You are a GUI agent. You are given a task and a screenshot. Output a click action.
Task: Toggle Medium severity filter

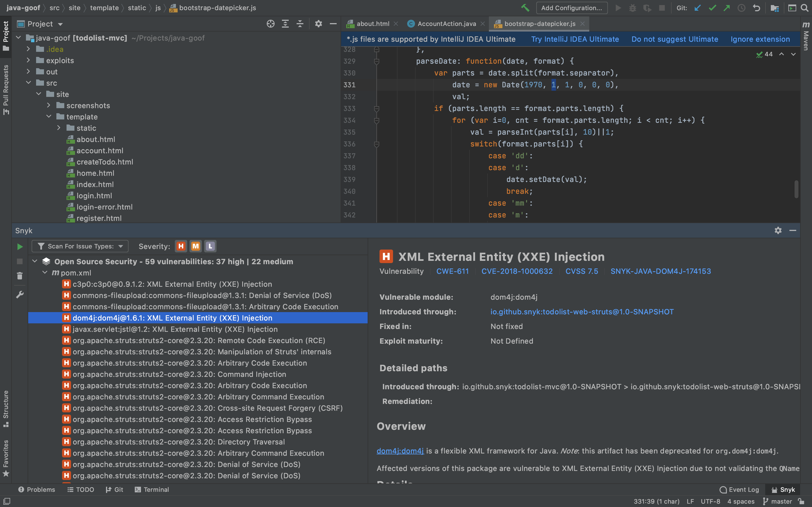point(196,246)
